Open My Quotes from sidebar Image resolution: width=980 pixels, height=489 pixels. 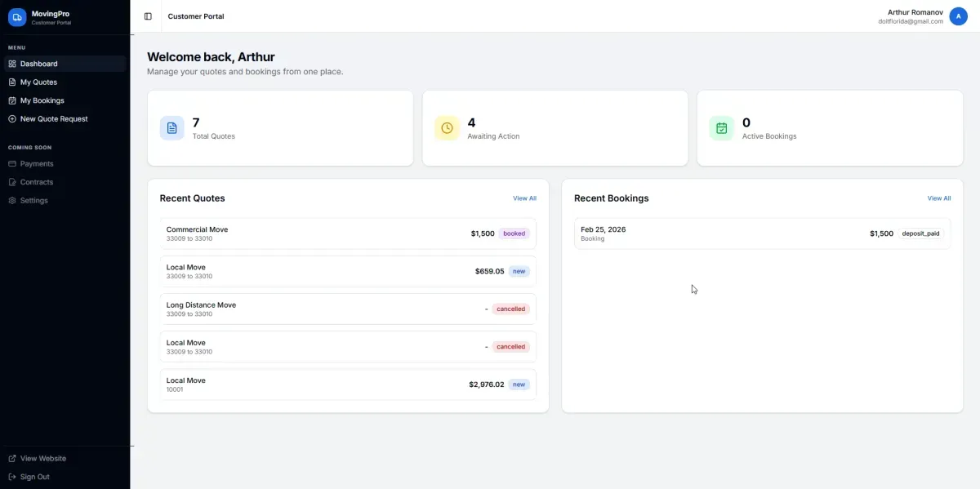[x=38, y=82]
